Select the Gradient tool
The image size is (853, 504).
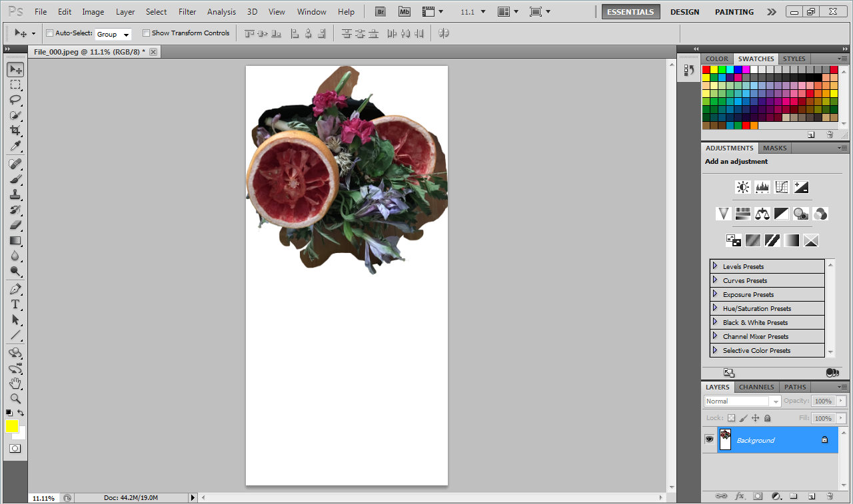click(15, 240)
